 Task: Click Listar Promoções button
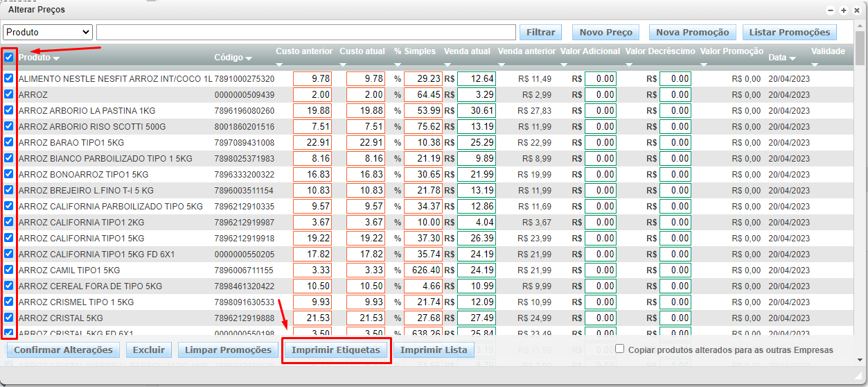(789, 32)
